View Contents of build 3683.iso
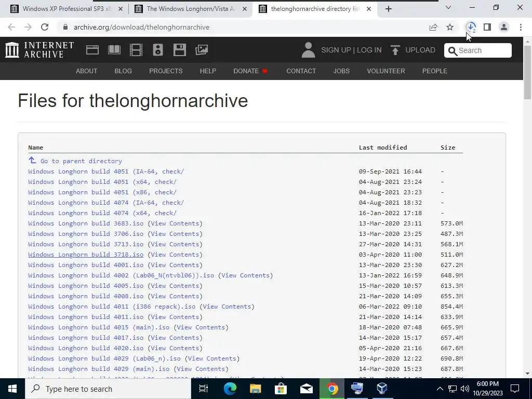Screen dimensions: 532x399 pos(175,223)
